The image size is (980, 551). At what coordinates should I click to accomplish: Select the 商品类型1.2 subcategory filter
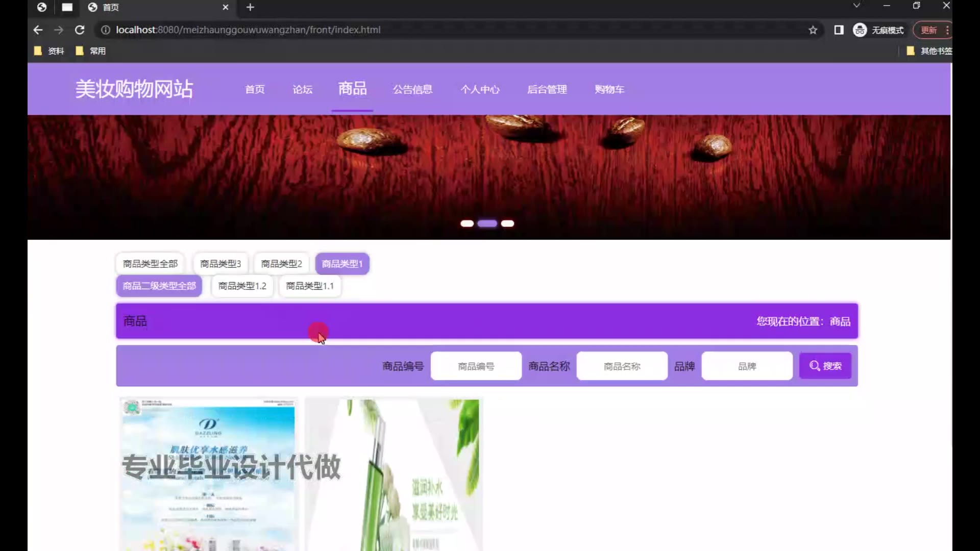click(x=242, y=286)
